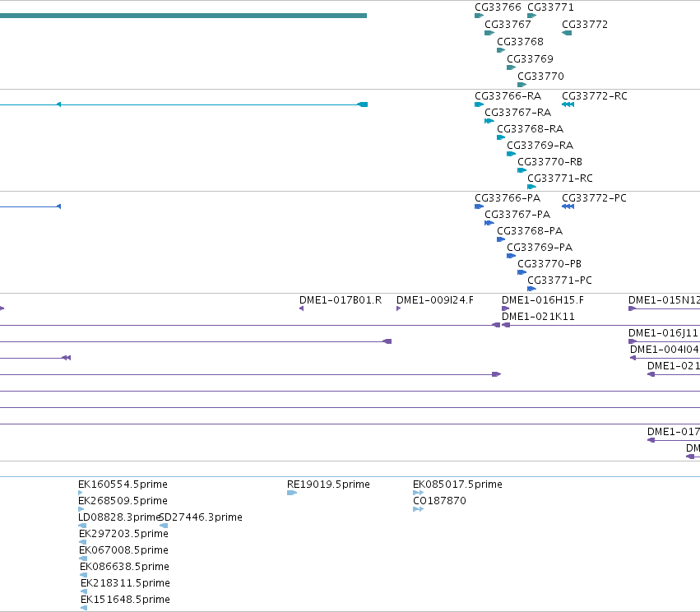
Task: Click the EK297203.5prime EST label
Action: point(123,535)
